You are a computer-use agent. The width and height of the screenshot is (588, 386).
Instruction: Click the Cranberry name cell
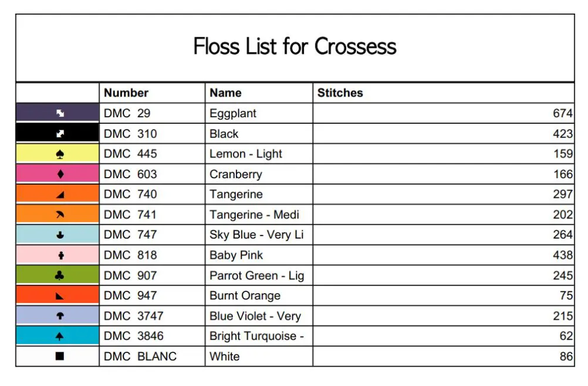[235, 174]
